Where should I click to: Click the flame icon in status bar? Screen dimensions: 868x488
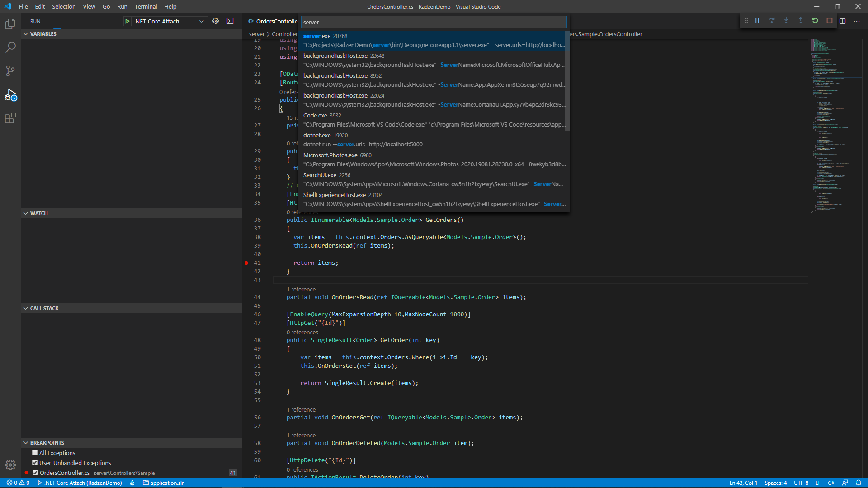coord(132,483)
